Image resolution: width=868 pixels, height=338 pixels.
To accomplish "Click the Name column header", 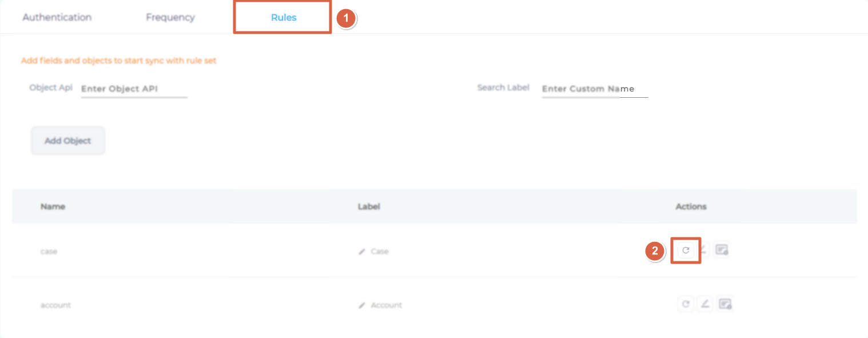I will click(x=53, y=206).
